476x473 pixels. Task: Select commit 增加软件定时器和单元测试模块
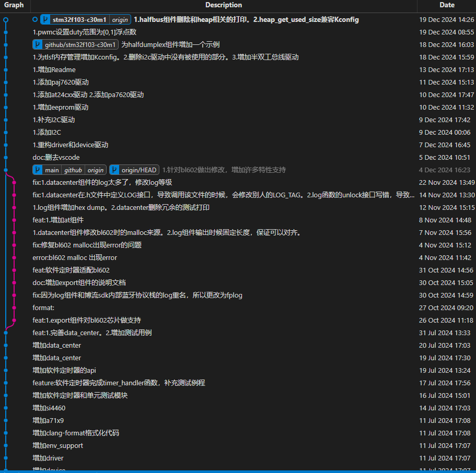80,395
